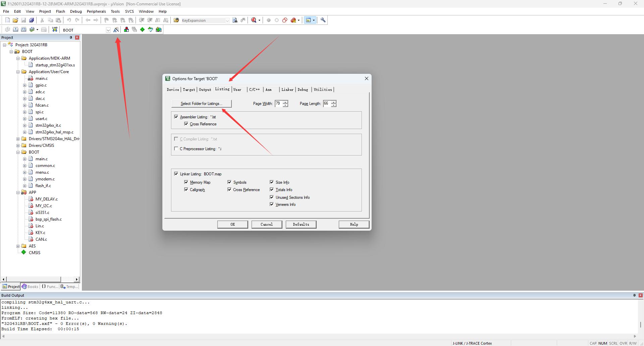Expand the AES group in project tree
This screenshot has height=346, width=644.
point(18,246)
